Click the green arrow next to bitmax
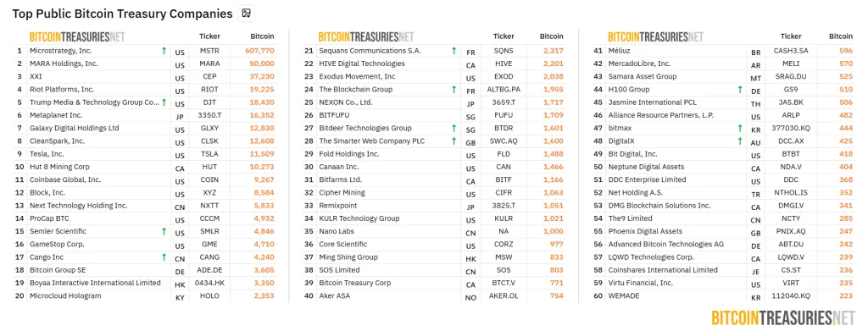The image size is (868, 331). (740, 128)
